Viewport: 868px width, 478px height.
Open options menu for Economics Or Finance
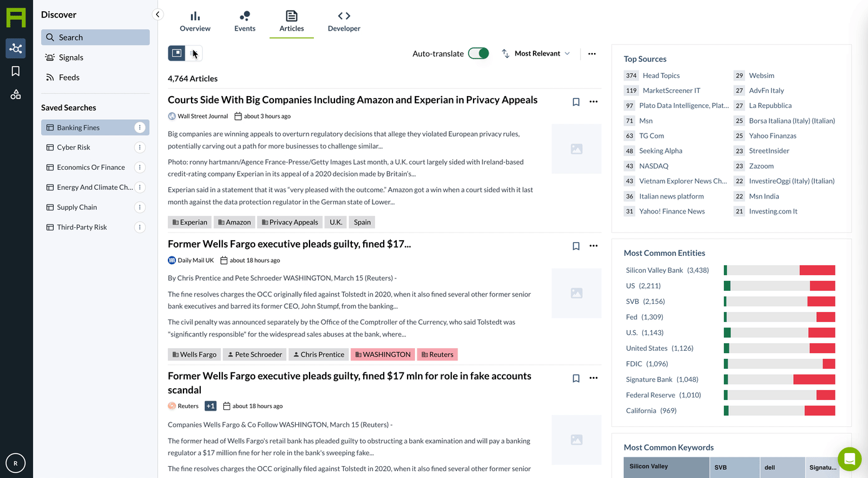point(140,167)
